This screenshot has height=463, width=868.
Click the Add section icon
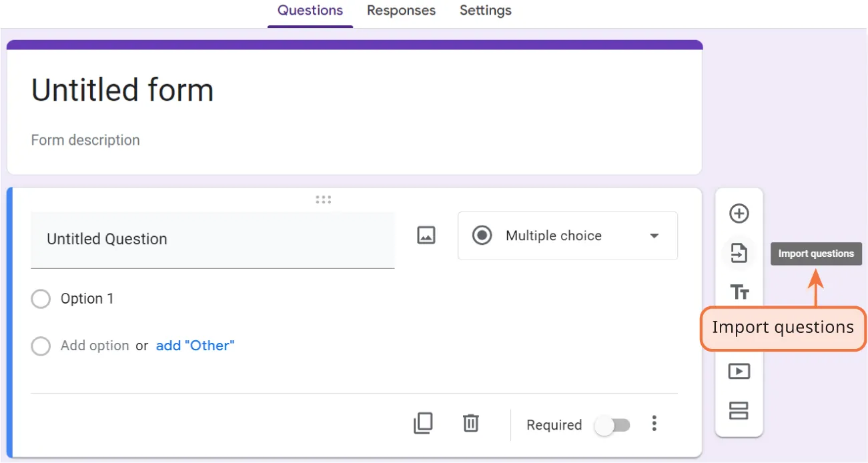tap(739, 412)
